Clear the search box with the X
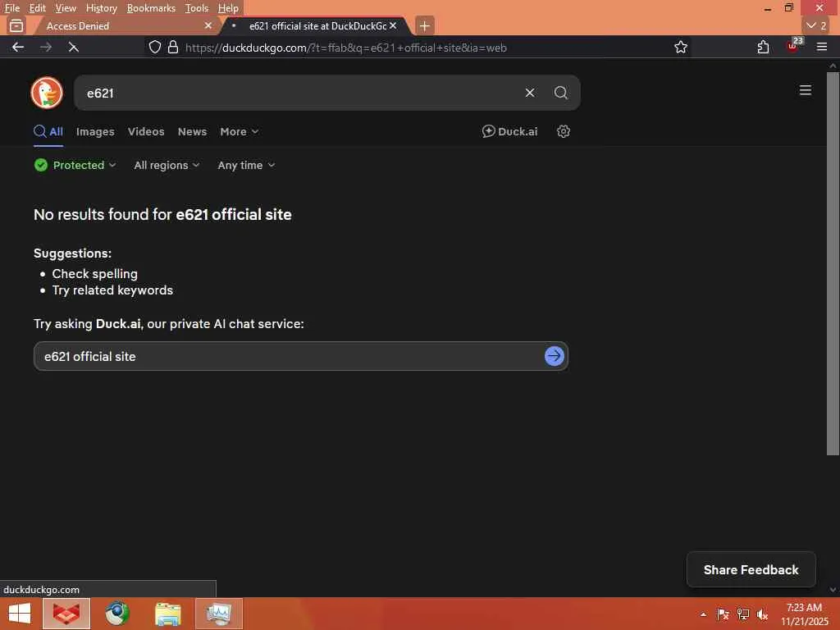The image size is (840, 630). point(529,93)
